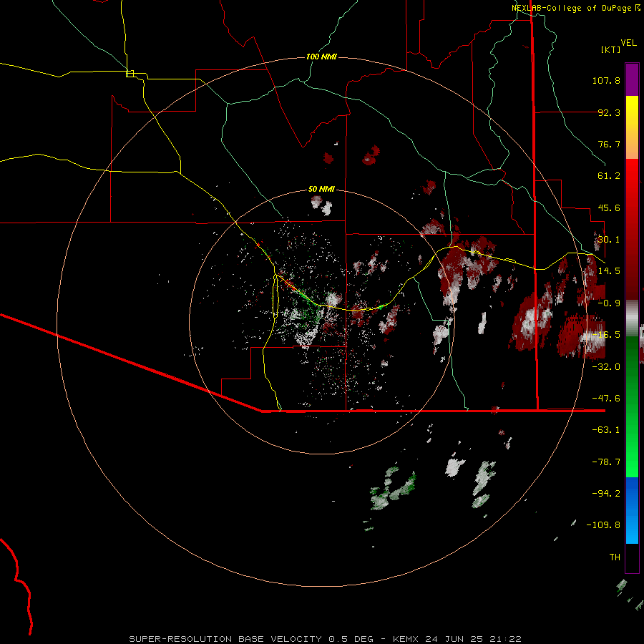Click the 107.8 velocity scale value

coord(606,80)
